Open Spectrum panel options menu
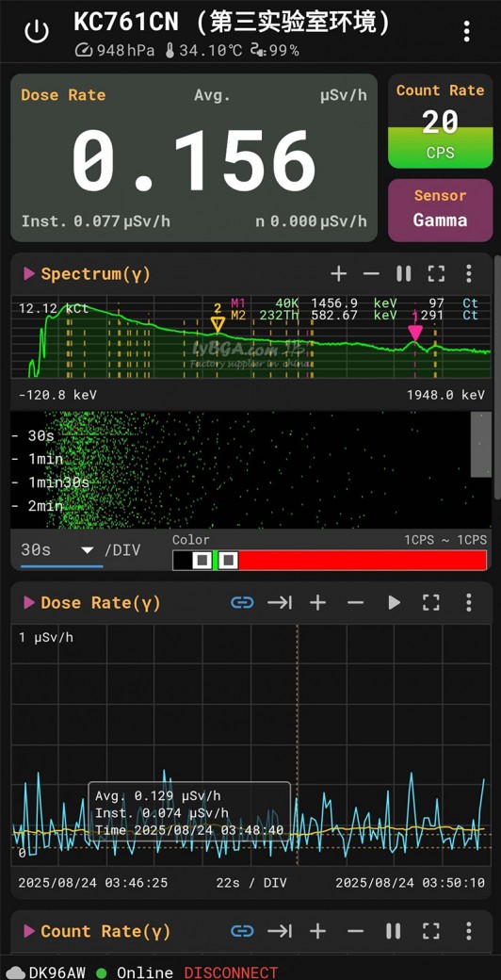 [469, 273]
